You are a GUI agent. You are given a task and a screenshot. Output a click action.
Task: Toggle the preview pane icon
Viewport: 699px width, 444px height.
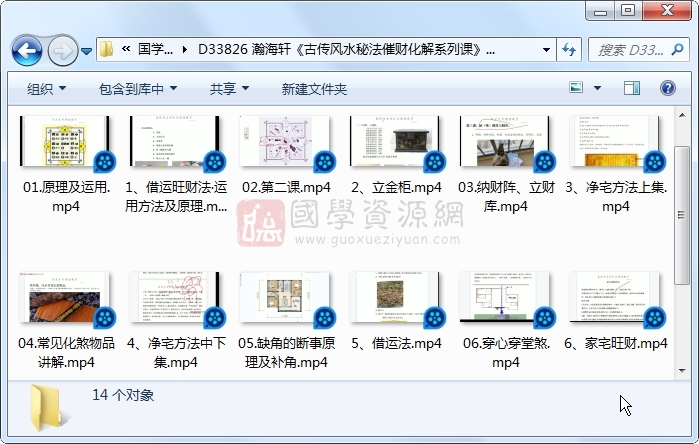[632, 89]
